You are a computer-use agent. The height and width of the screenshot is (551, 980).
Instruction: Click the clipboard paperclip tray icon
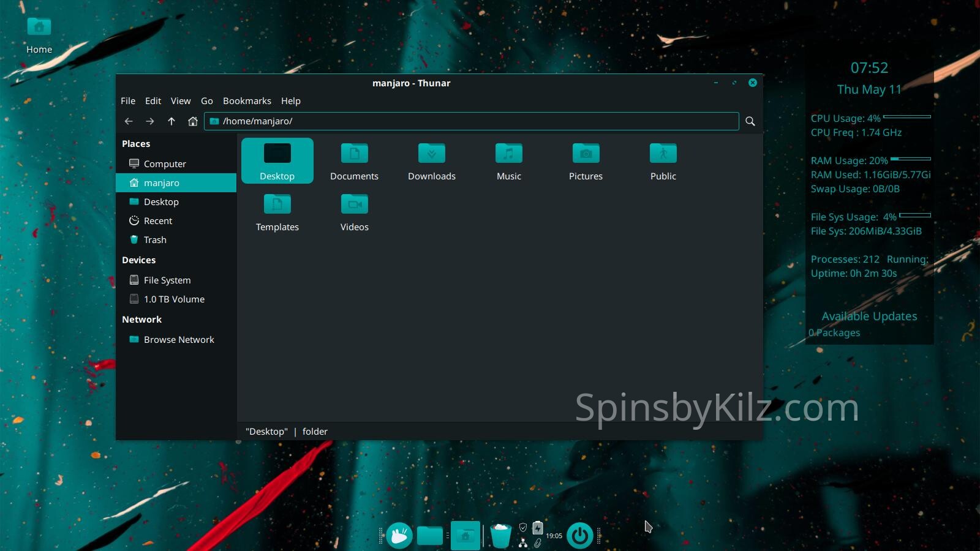[537, 543]
